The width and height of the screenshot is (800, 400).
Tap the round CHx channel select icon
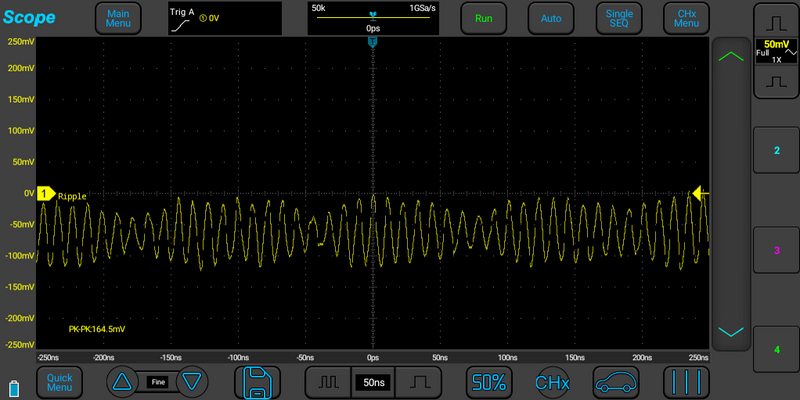coord(553,382)
